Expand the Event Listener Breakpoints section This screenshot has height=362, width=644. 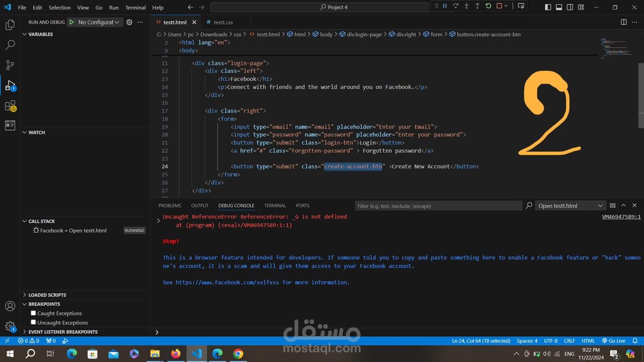(x=85, y=332)
